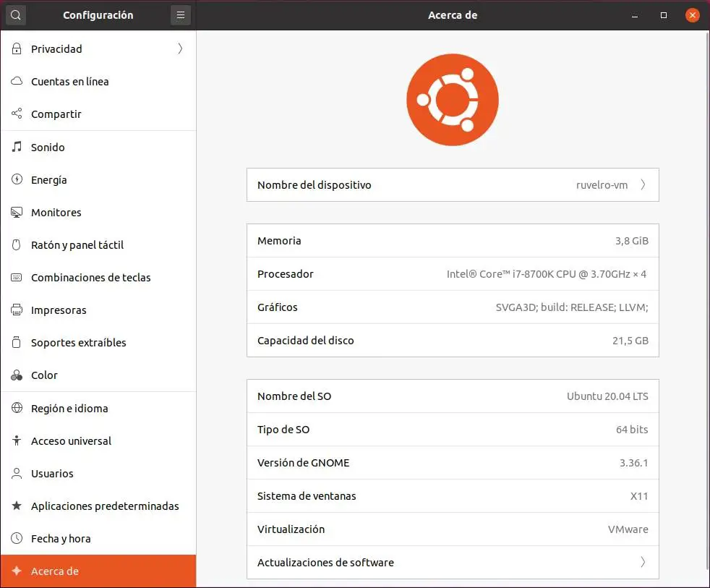Click the search magnifier icon
This screenshot has width=710, height=588.
click(x=16, y=15)
